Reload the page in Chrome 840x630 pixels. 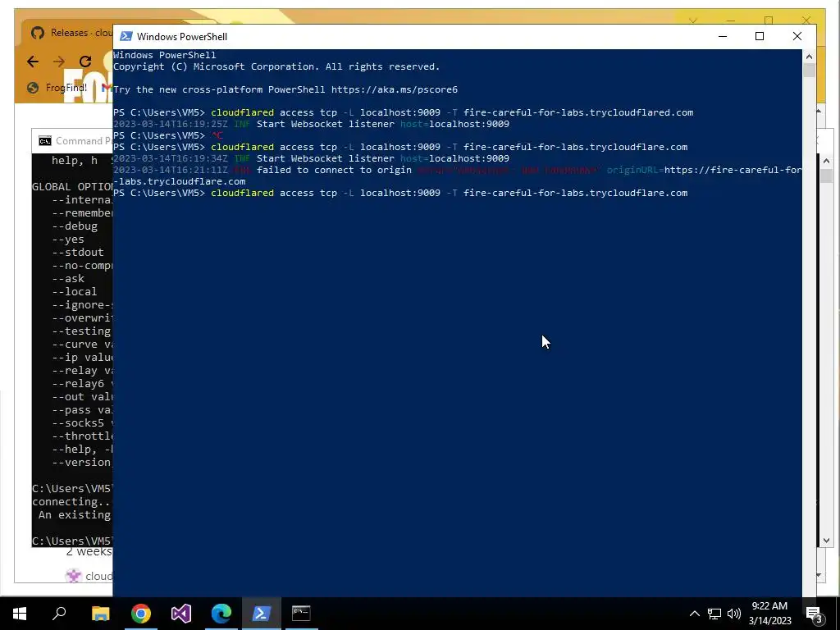pyautogui.click(x=85, y=62)
